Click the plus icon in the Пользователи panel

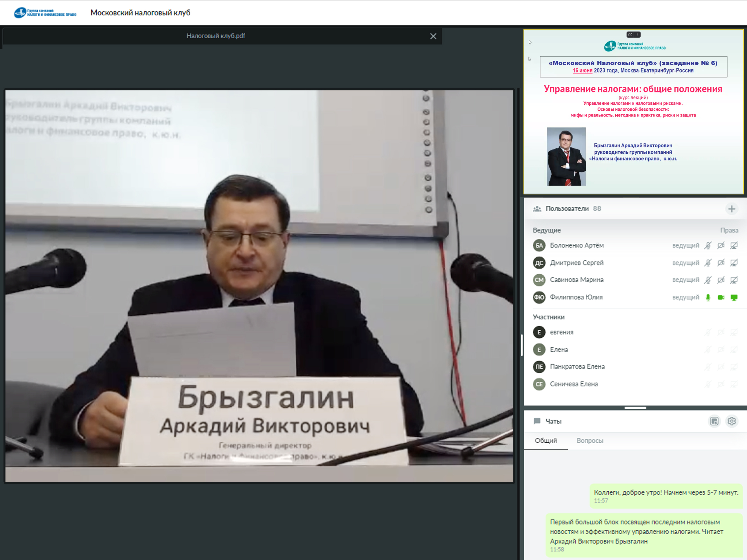click(731, 209)
